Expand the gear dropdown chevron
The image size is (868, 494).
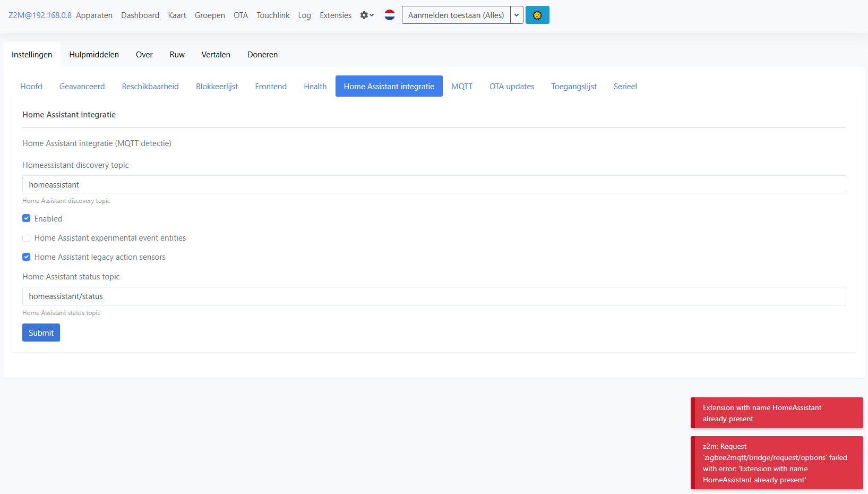(371, 15)
